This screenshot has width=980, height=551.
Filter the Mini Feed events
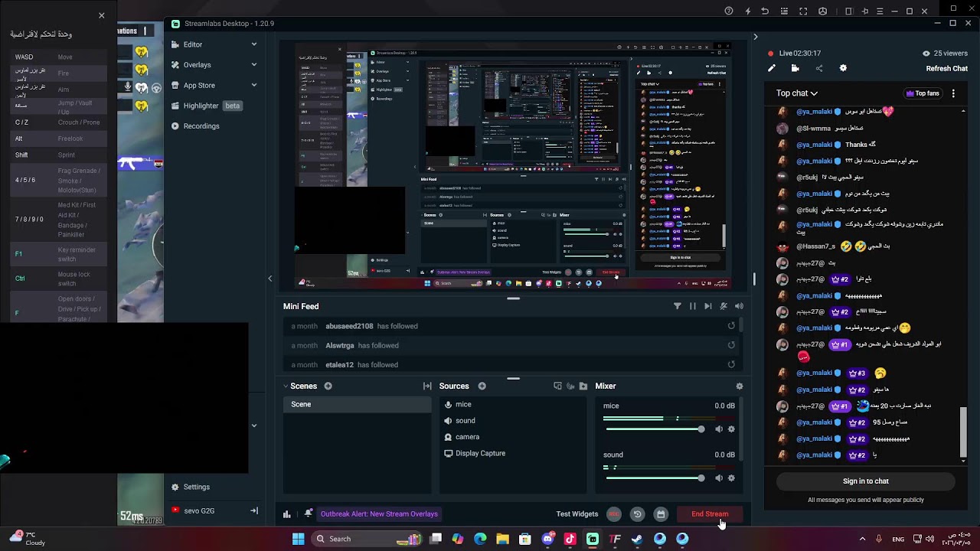[x=678, y=306]
